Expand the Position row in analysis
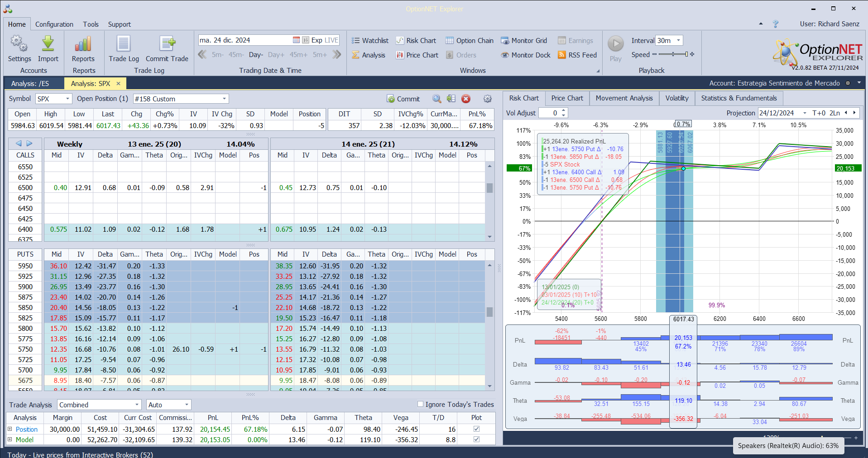 tap(10, 429)
